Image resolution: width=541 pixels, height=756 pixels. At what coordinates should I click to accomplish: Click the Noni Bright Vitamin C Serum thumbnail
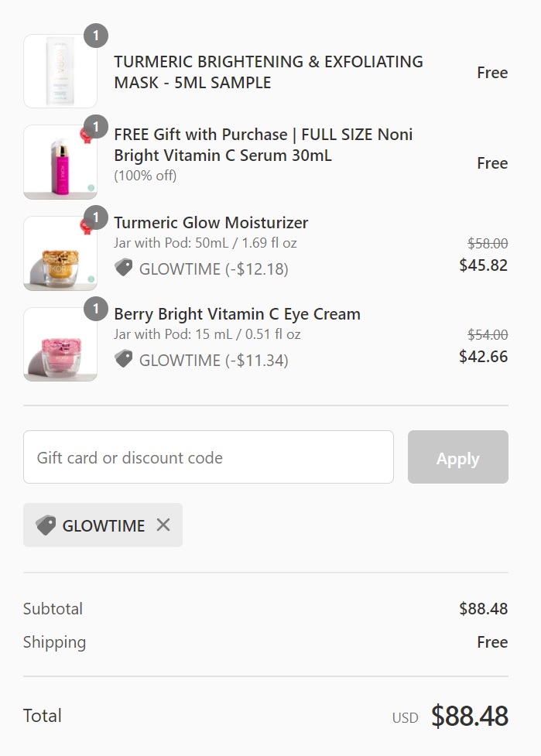tap(60, 162)
